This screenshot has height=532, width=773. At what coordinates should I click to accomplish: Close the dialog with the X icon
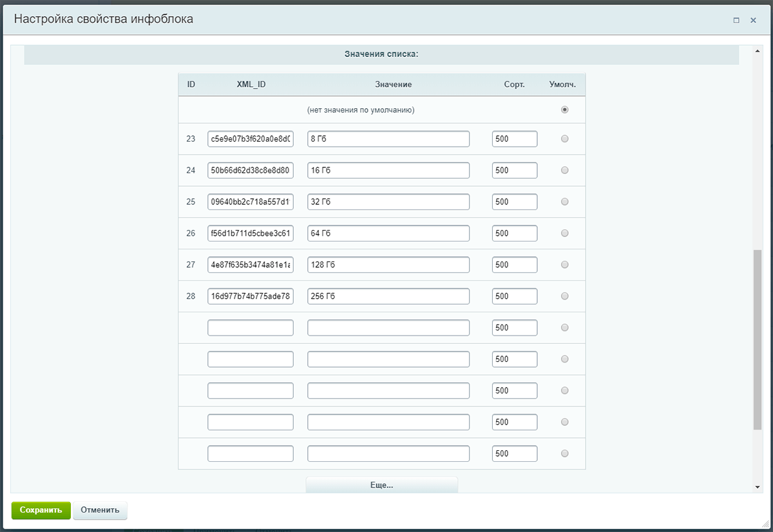coord(753,21)
